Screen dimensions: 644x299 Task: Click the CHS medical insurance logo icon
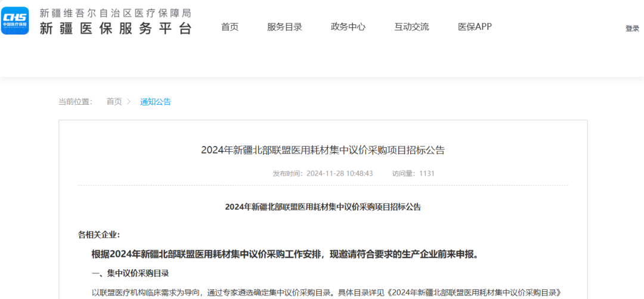15,20
